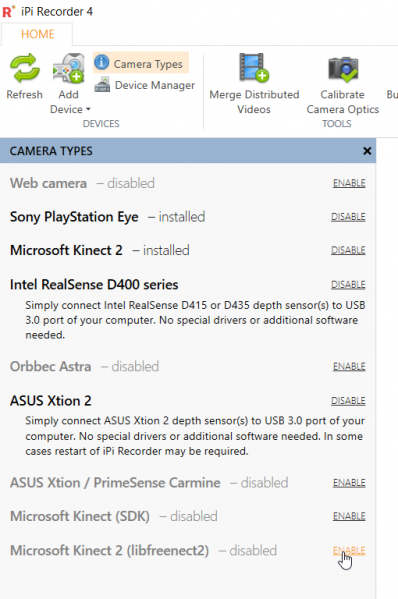Disable the installed Microsoft Kinect 2 type
Viewport: 398px width, 599px height.
(348, 250)
